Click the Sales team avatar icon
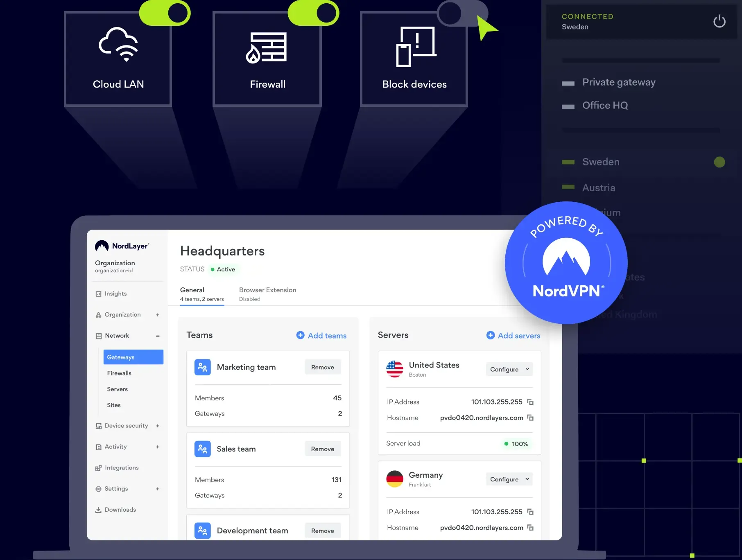Viewport: 742px width, 560px height. (203, 449)
